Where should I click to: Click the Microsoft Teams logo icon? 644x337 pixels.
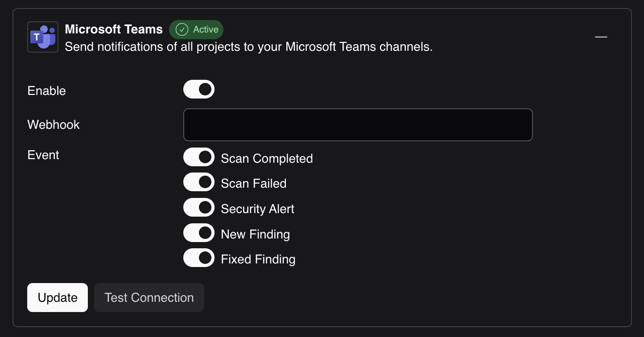click(43, 37)
